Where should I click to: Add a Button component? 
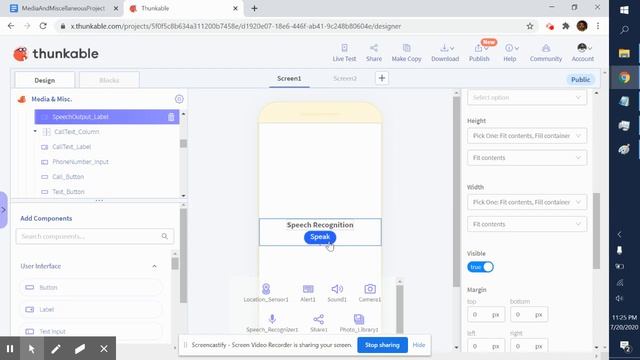91,287
